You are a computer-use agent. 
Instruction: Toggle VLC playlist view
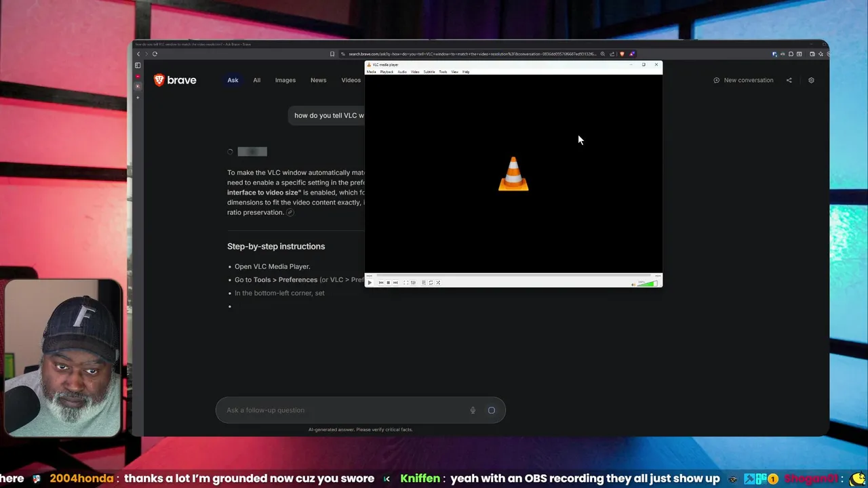(x=424, y=283)
